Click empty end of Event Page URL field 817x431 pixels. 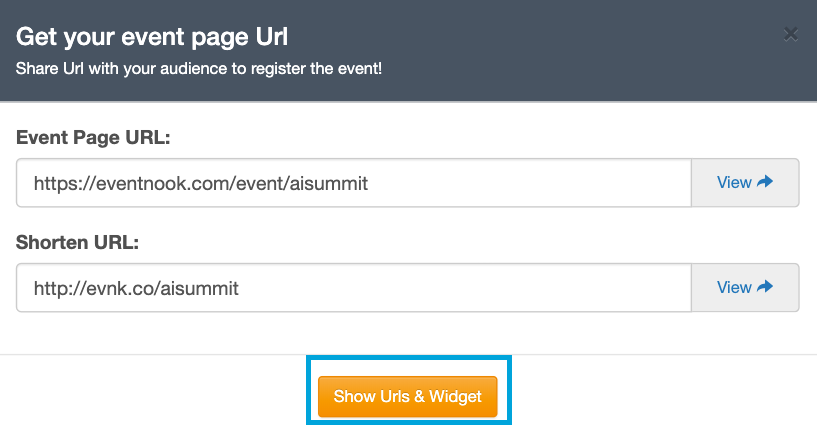[529, 183]
